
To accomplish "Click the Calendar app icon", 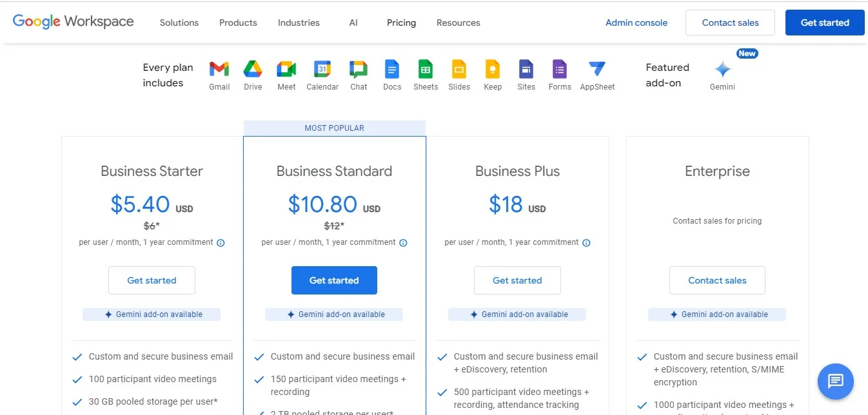I will 322,68.
